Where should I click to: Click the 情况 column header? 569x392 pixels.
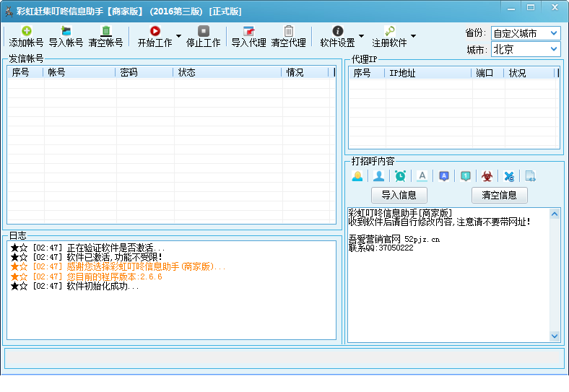(x=305, y=73)
